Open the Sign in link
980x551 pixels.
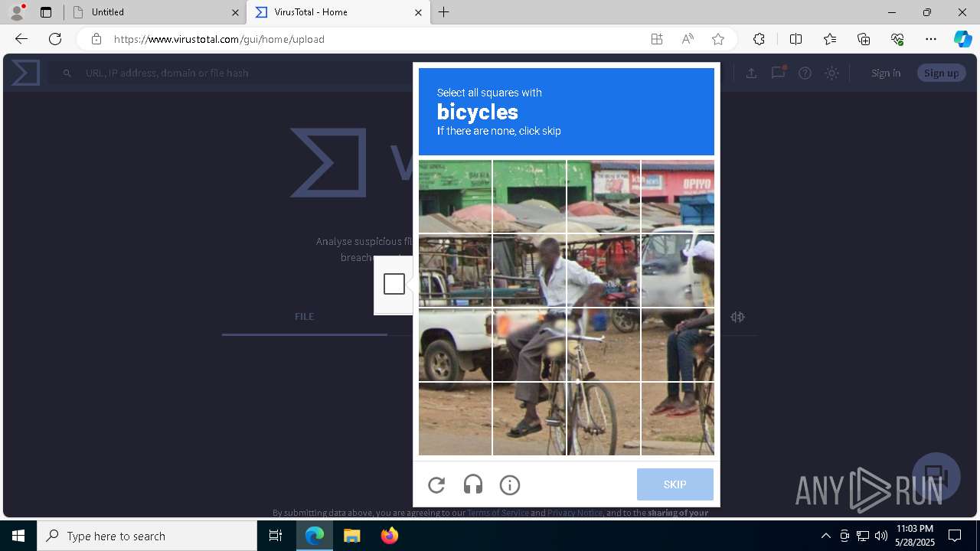coord(886,73)
